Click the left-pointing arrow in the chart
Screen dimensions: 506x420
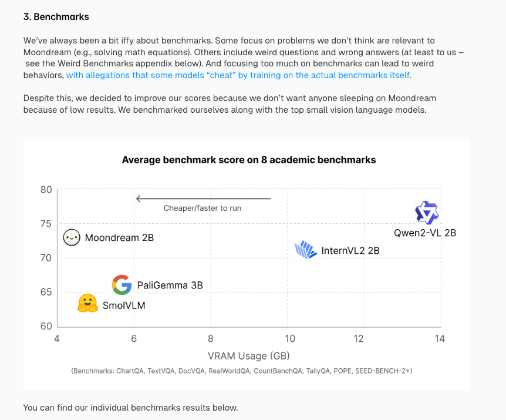(203, 199)
